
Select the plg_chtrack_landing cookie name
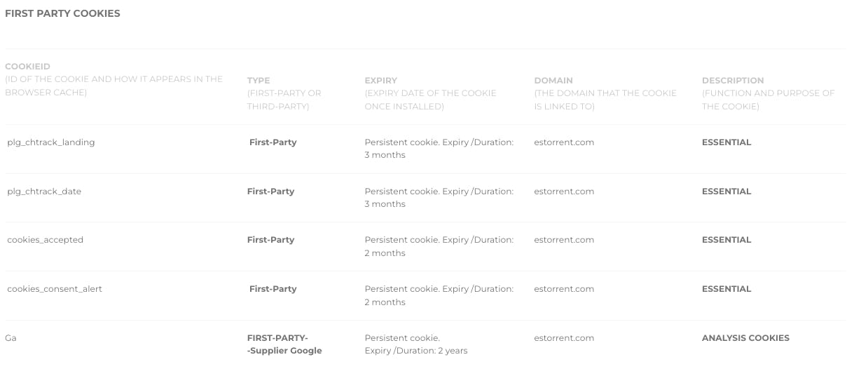(x=50, y=142)
